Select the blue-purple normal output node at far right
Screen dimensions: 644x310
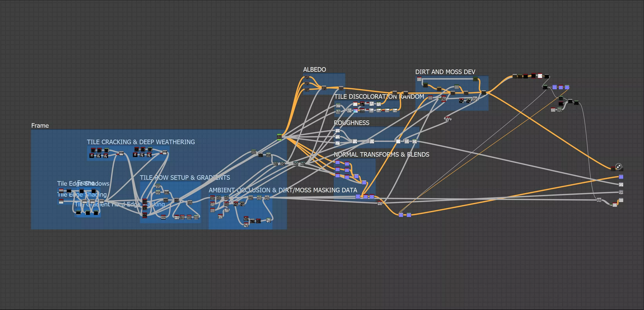pyautogui.click(x=621, y=177)
